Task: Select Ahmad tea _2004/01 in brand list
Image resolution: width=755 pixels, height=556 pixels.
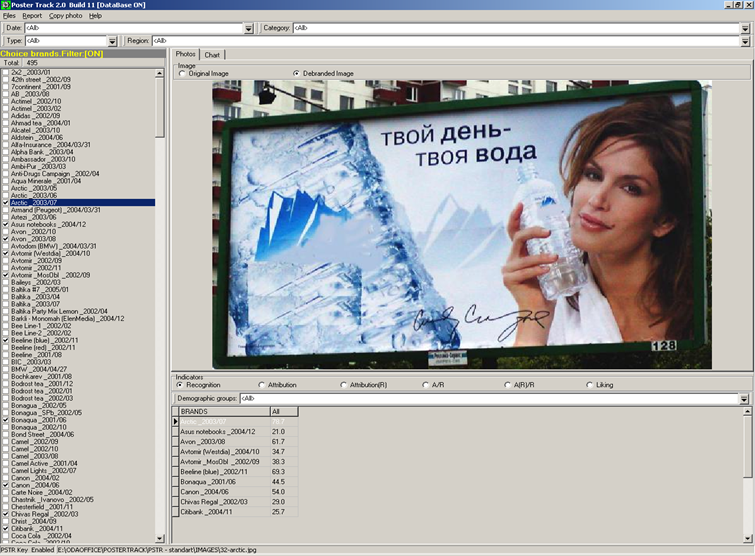Action: [x=40, y=123]
